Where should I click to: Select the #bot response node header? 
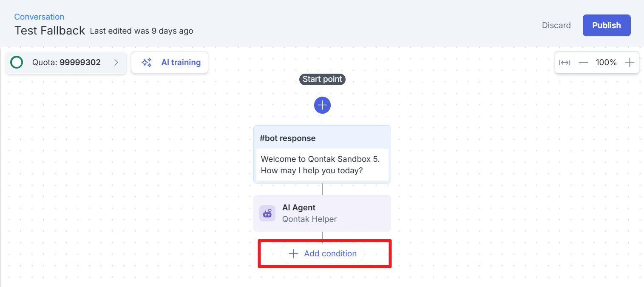point(287,138)
